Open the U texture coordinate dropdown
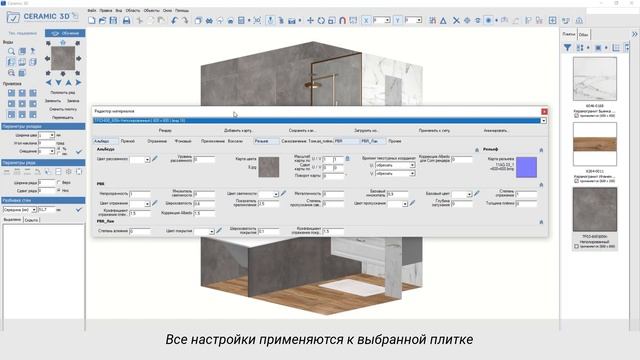 click(x=412, y=165)
